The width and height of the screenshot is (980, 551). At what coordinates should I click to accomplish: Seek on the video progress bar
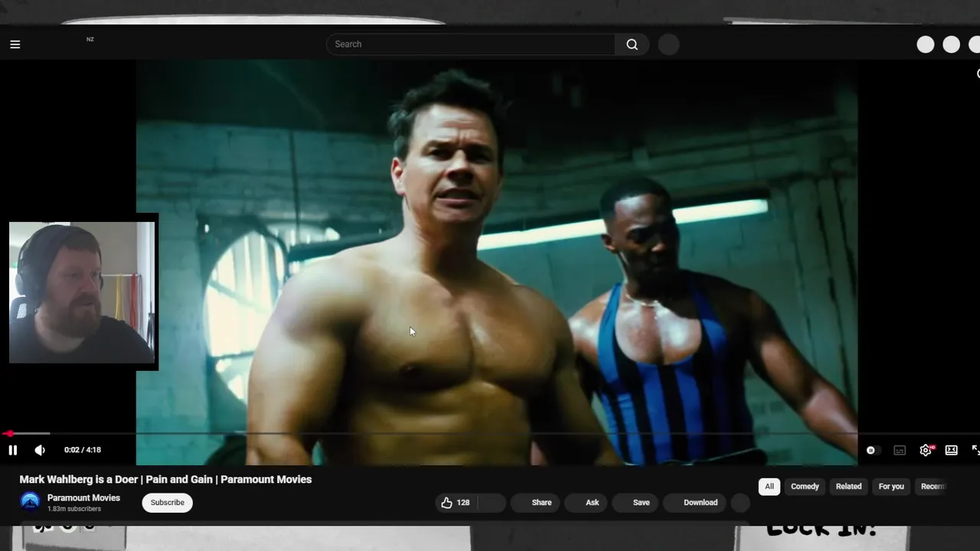[490, 434]
